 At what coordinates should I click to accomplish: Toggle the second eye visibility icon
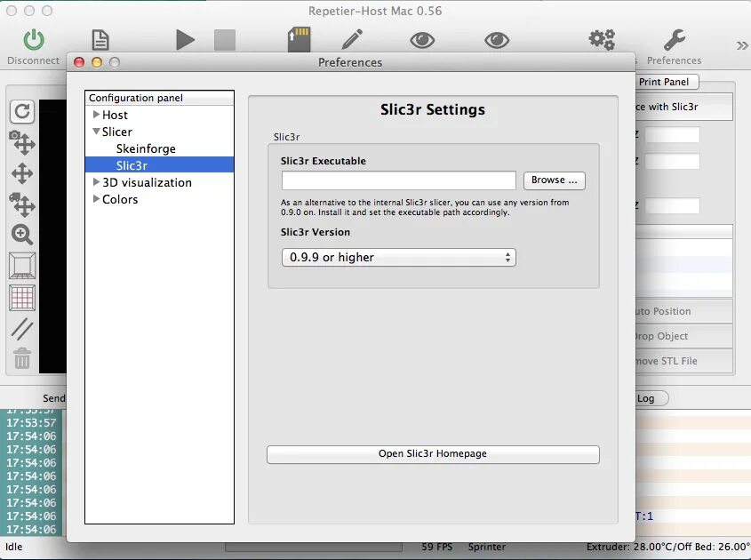tap(497, 40)
